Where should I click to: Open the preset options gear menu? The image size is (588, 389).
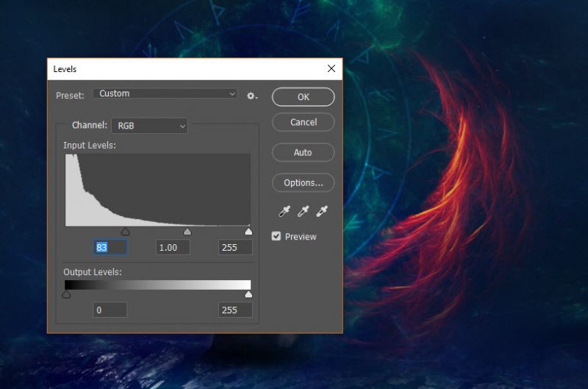(x=252, y=96)
